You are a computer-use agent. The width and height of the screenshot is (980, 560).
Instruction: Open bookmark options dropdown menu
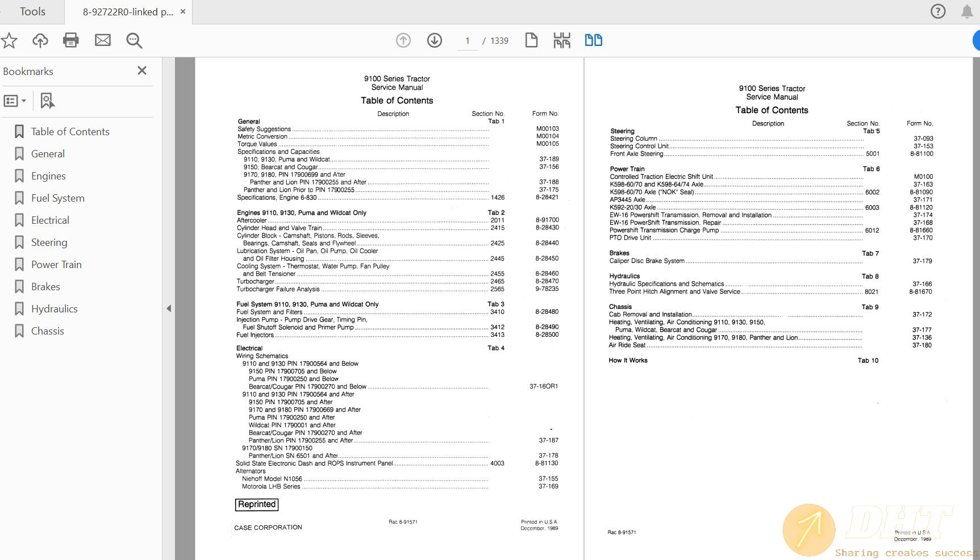pos(15,101)
